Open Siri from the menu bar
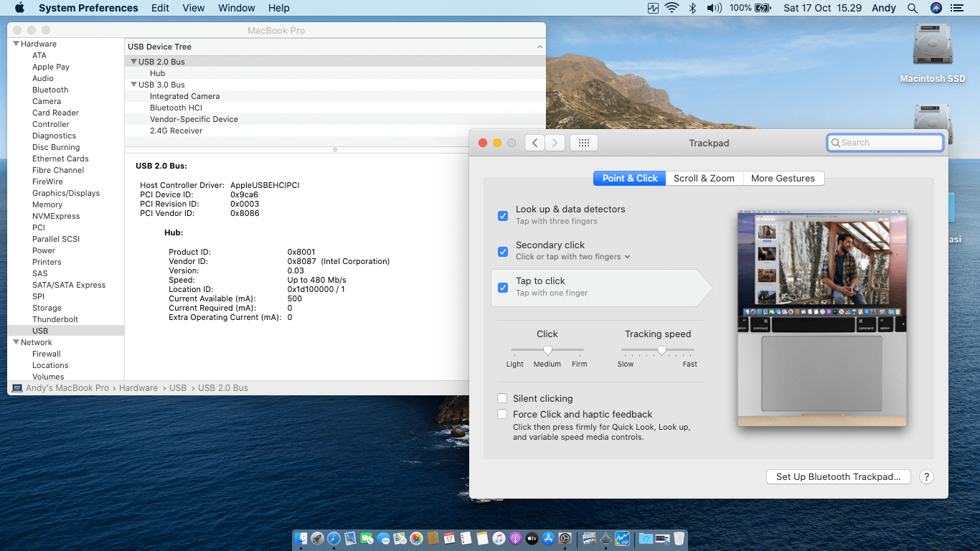980x551 pixels. pyautogui.click(x=936, y=8)
